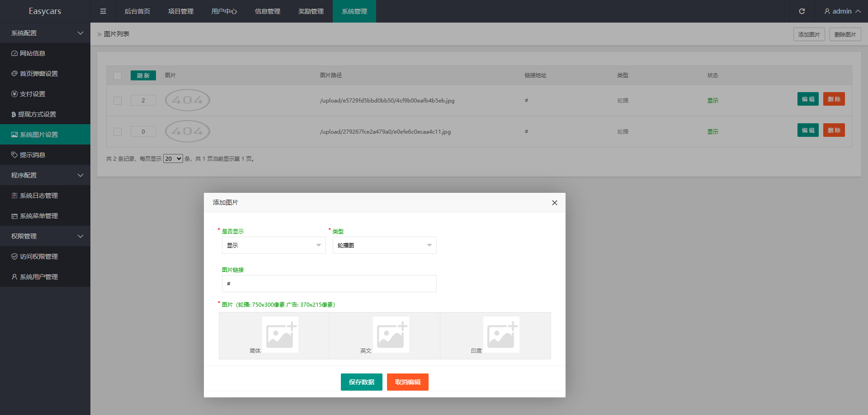
Task: Click the 保存数据 button
Action: pyautogui.click(x=361, y=382)
